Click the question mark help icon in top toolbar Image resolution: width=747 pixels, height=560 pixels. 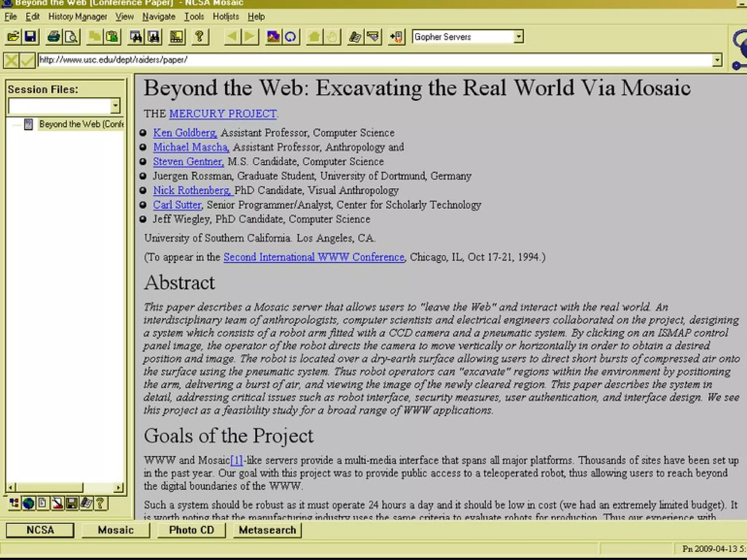click(x=200, y=36)
